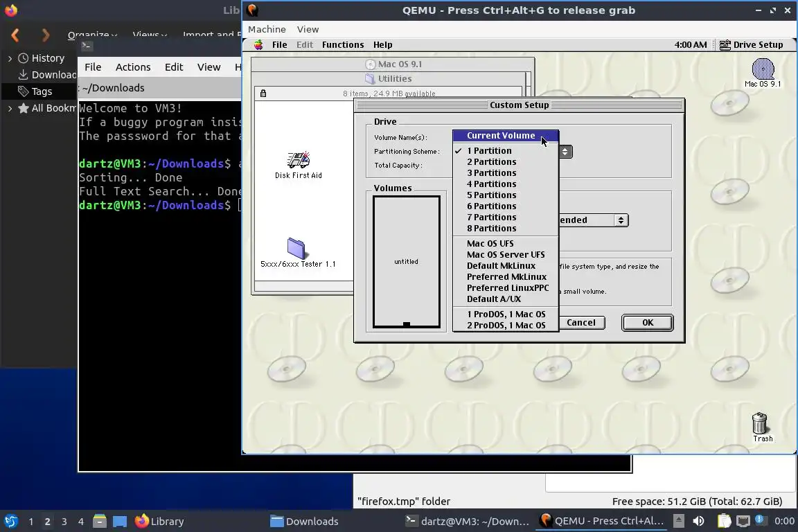Select the 5xxx/6xxx Tester 1.1 folder icon

tap(296, 249)
